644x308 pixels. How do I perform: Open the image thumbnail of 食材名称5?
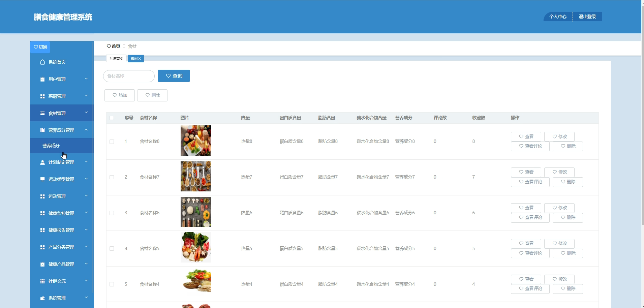196,247
